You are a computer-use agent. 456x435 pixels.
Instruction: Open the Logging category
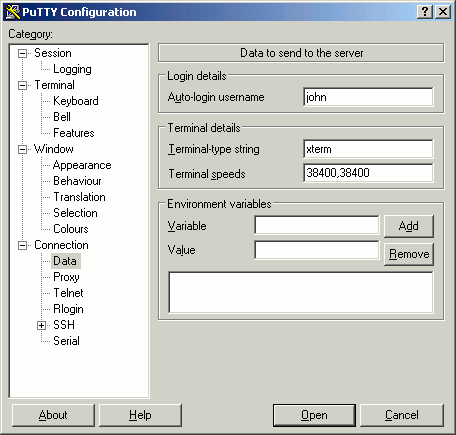pyautogui.click(x=72, y=69)
